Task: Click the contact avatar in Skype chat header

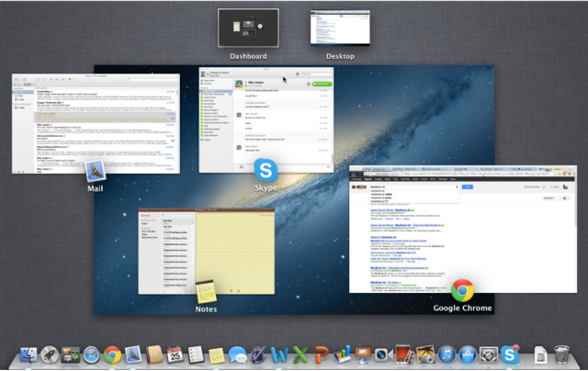Action: [239, 84]
